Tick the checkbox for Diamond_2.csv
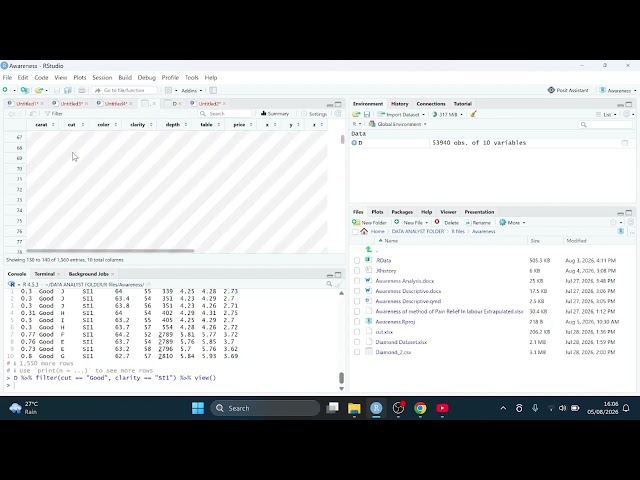This screenshot has height=480, width=640. click(357, 352)
